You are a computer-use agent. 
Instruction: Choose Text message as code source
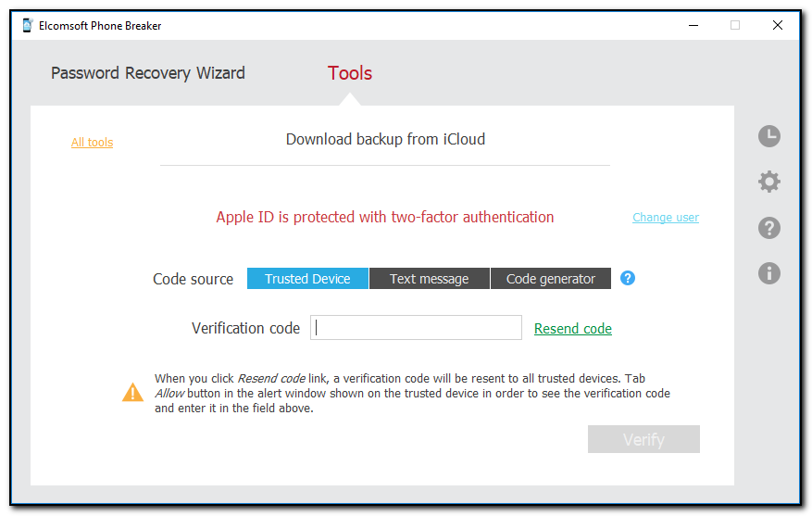429,279
